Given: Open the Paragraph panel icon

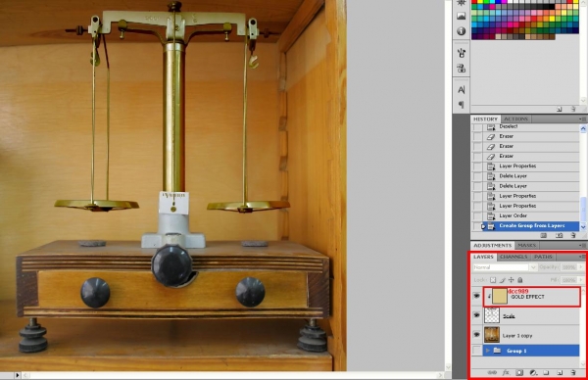Looking at the screenshot, I should point(462,105).
